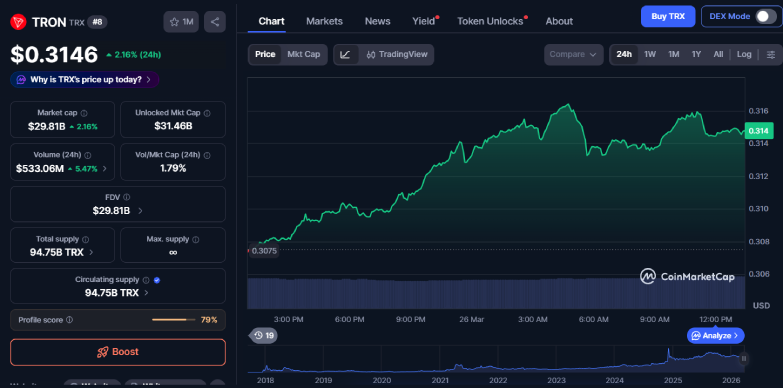Click Total supply info icon
This screenshot has height=388, width=783.
85,239
